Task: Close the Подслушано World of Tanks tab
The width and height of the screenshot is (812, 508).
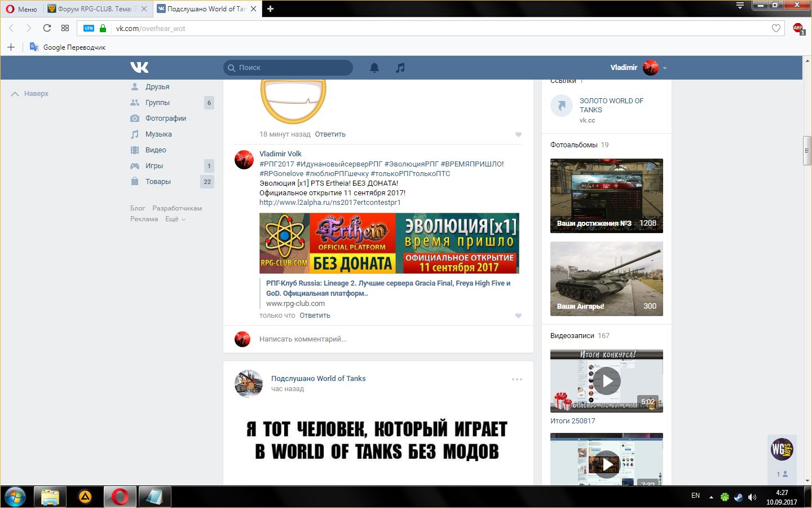Action: point(253,9)
